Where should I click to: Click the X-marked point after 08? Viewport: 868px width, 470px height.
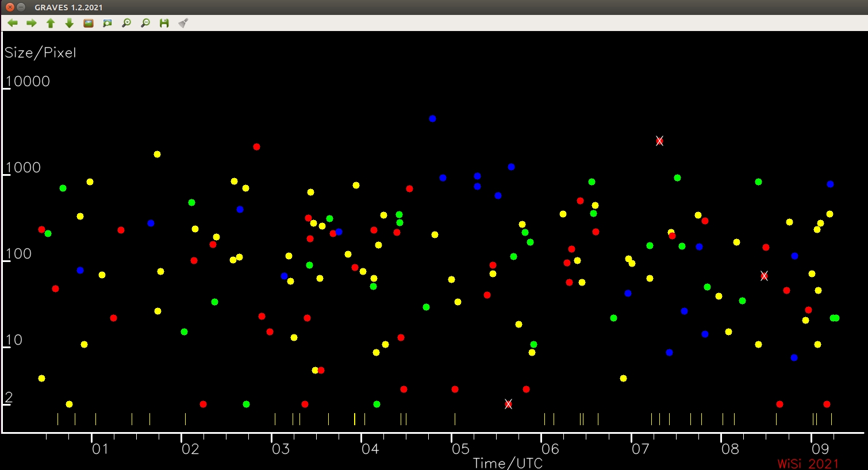764,276
